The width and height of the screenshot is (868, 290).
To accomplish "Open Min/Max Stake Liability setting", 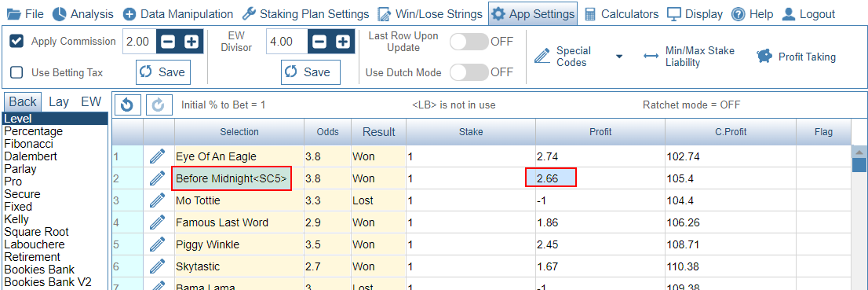I will (x=689, y=57).
